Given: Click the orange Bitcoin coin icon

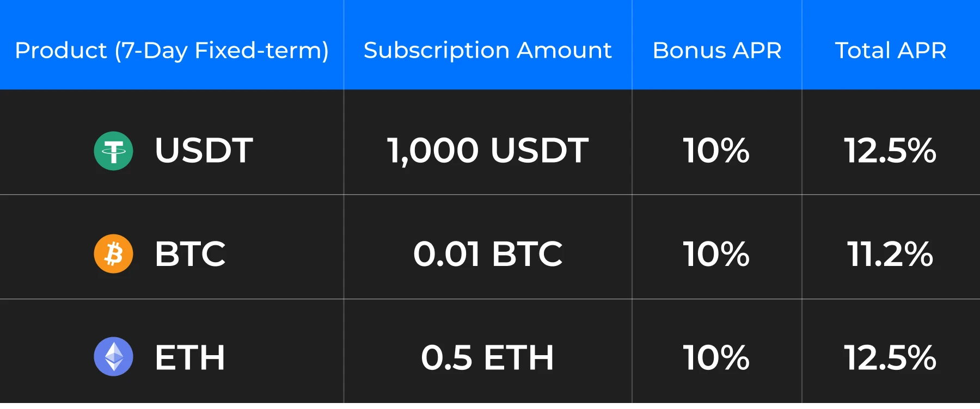Looking at the screenshot, I should 113,253.
